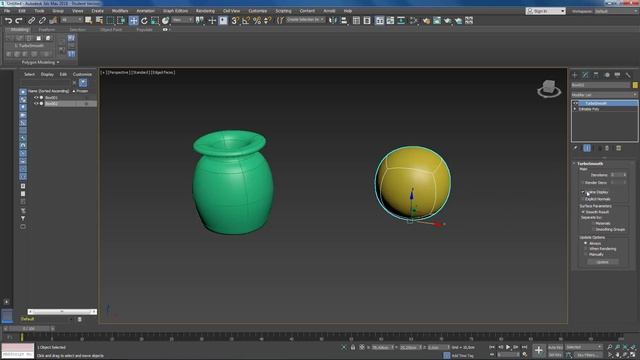Click the Pin Stack icon below modifier stack
The image size is (640, 360).
click(x=576, y=148)
